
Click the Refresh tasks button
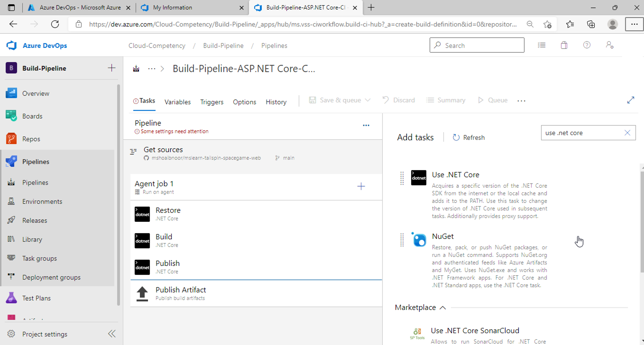tap(469, 137)
